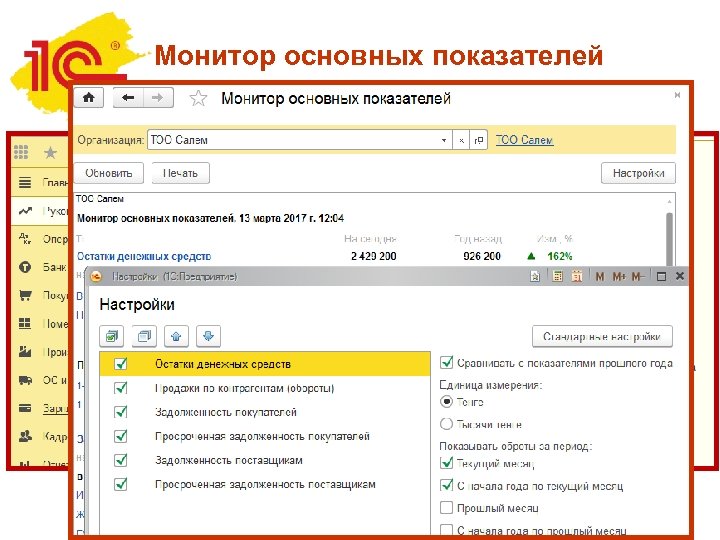Viewport: 720px width, 540px height.
Task: Click the M+ memory add button
Action: coord(619,276)
